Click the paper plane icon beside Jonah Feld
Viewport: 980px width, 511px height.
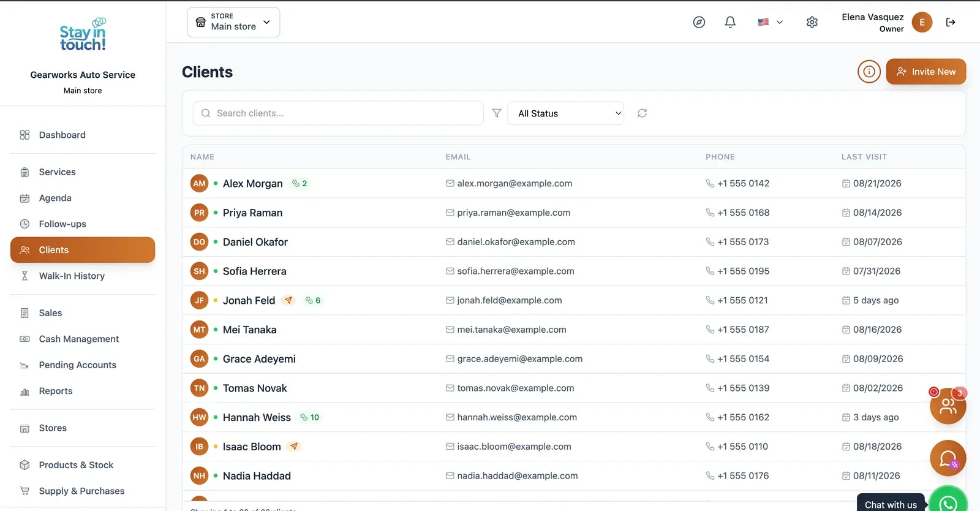pyautogui.click(x=288, y=300)
